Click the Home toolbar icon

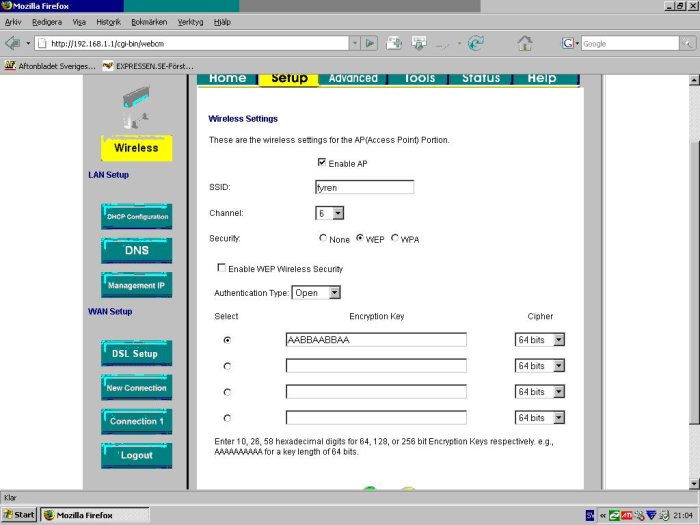[x=525, y=43]
